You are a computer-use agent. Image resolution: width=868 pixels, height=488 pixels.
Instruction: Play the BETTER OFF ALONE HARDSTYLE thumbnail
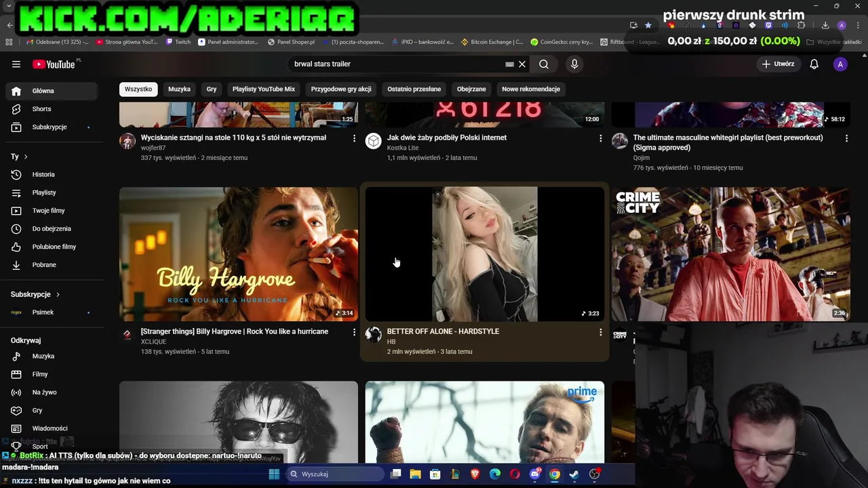[485, 254]
